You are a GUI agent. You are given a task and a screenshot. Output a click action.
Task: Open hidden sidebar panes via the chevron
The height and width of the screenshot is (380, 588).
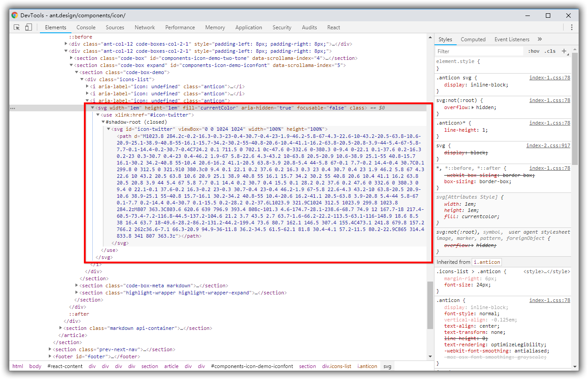[539, 39]
